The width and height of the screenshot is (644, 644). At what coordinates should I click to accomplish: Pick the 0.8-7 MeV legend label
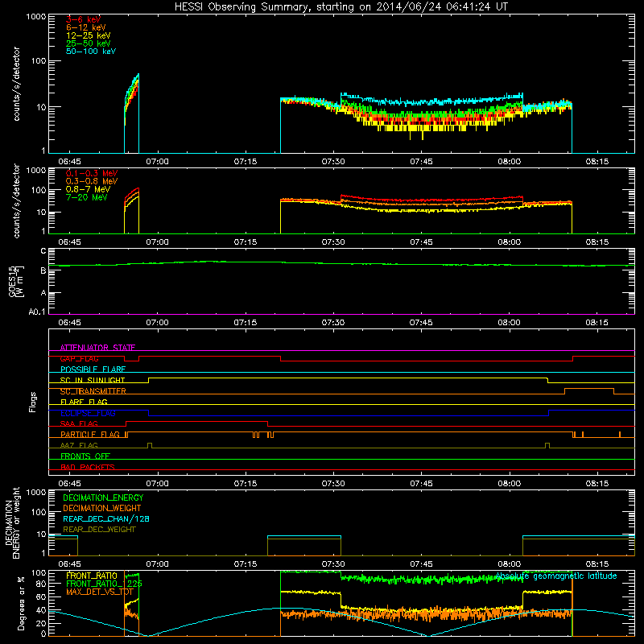tap(88, 189)
